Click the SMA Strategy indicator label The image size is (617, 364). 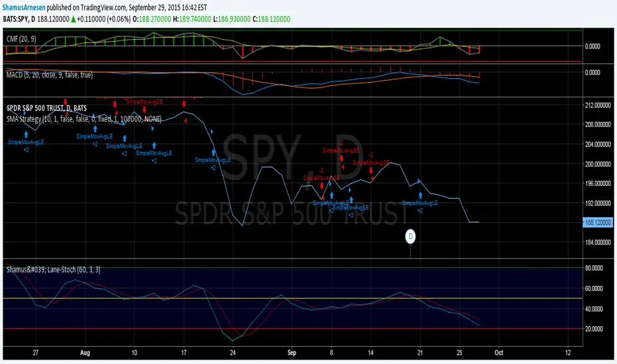84,119
